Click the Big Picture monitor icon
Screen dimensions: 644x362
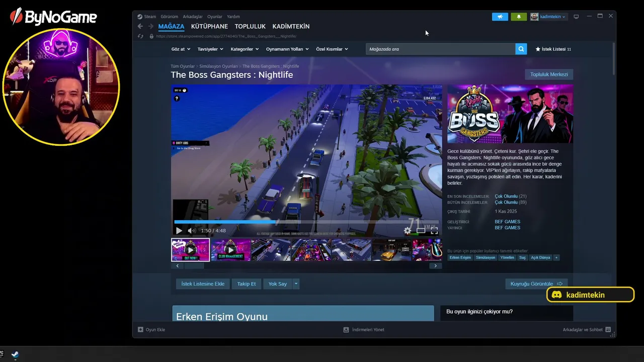pos(576,17)
